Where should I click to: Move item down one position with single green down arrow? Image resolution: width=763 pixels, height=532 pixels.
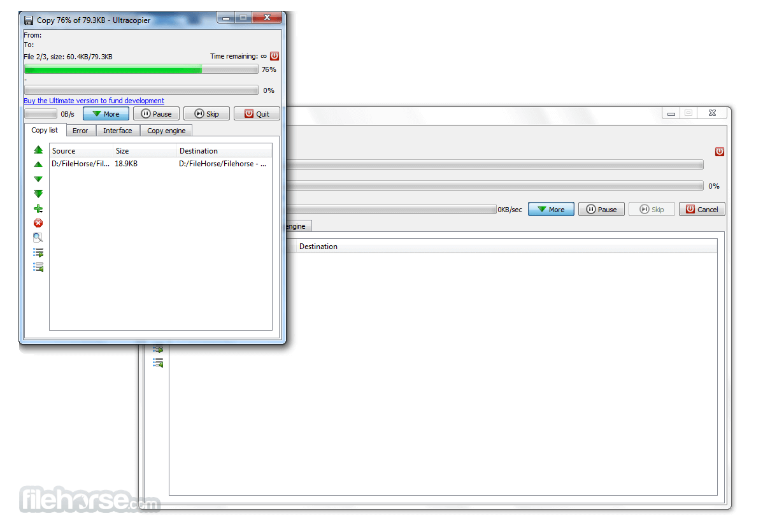click(x=38, y=179)
